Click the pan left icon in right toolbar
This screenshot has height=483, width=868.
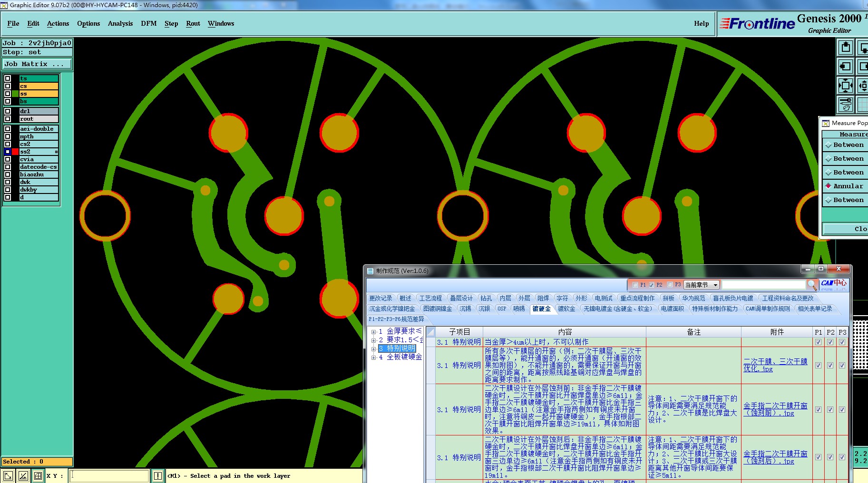click(845, 67)
